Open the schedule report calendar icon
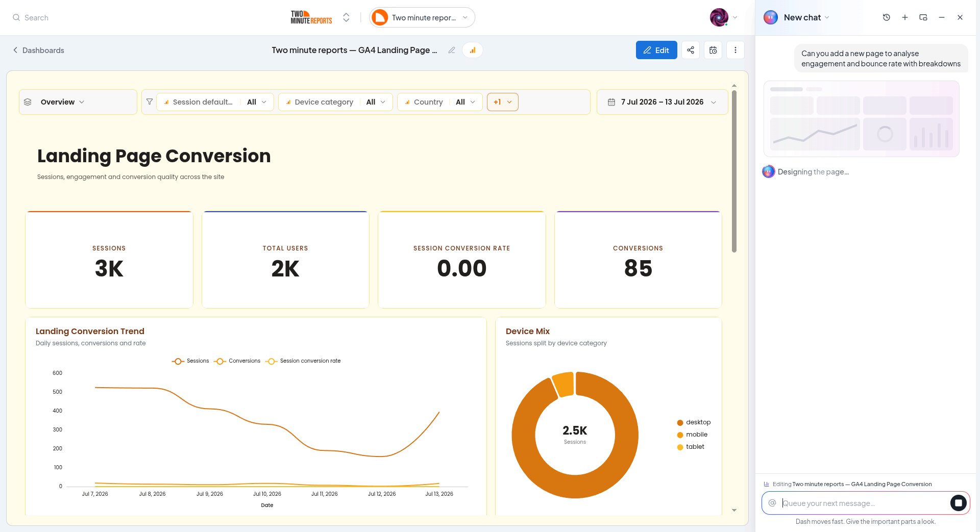Viewport: 980px width, 532px height. (x=713, y=50)
